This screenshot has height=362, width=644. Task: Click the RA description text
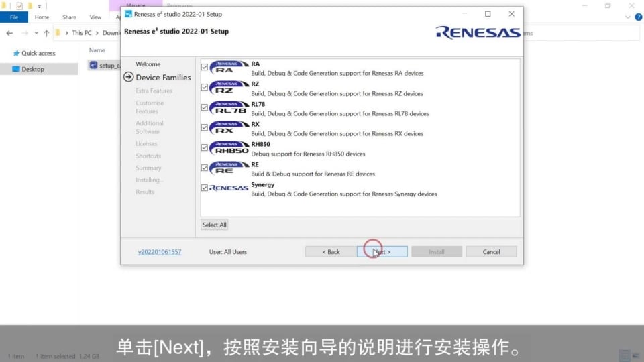coord(337,74)
